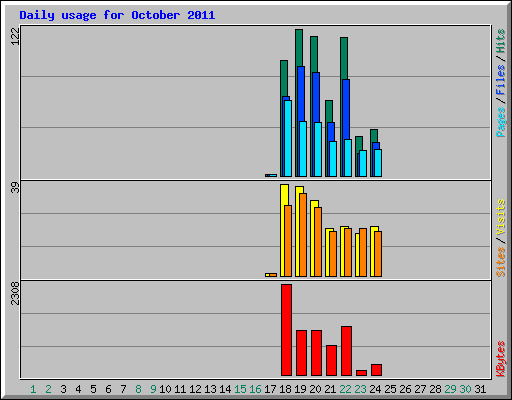
Task: Click the Hits legend label
Action: click(501, 41)
